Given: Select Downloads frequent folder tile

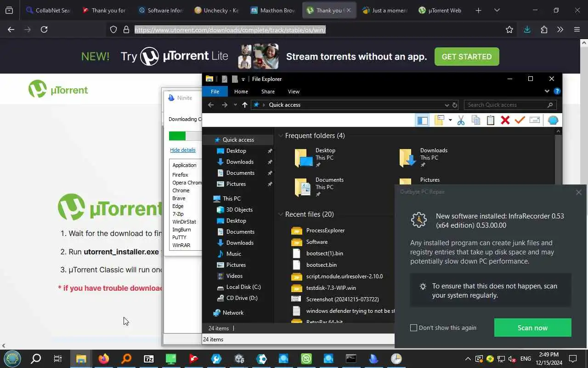Looking at the screenshot, I should click(x=423, y=157).
